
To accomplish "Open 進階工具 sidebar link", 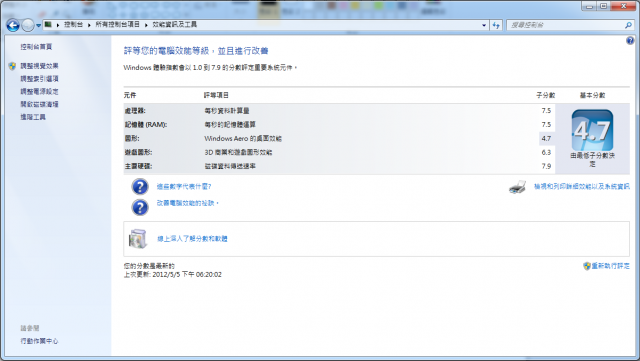I will [33, 117].
